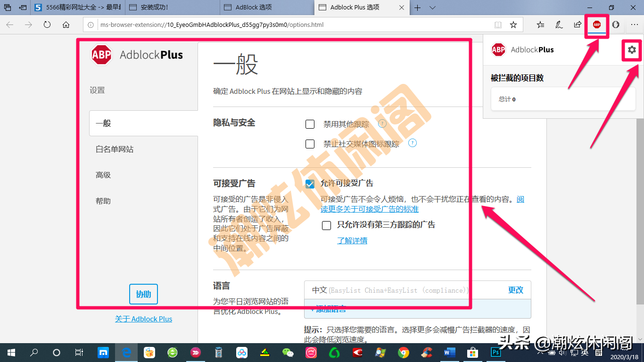Image resolution: width=644 pixels, height=362 pixels.
Task: Close the Adblock Plus 选项 tab
Action: (401, 8)
